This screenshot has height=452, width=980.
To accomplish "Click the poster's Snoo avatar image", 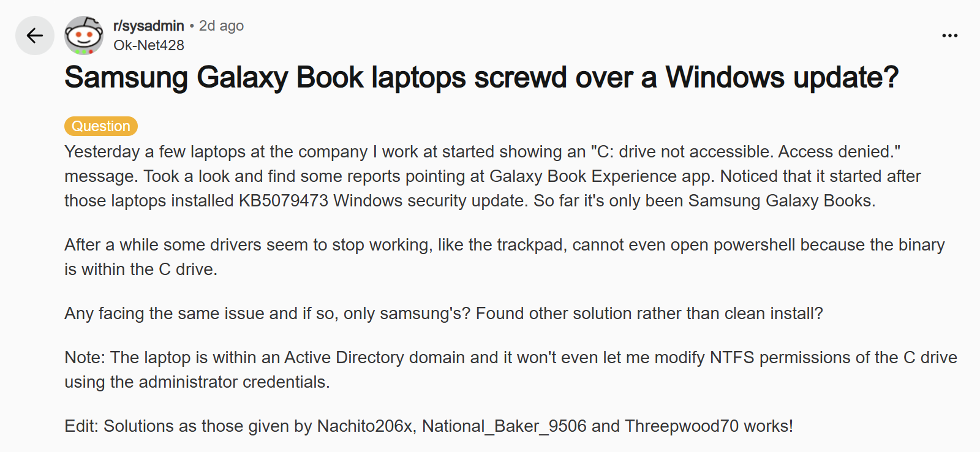I will coord(84,36).
